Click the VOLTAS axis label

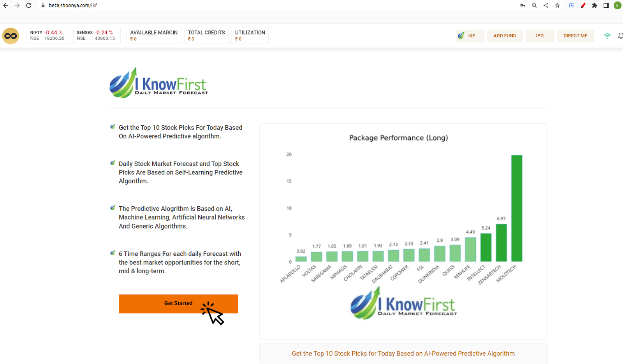tap(309, 271)
